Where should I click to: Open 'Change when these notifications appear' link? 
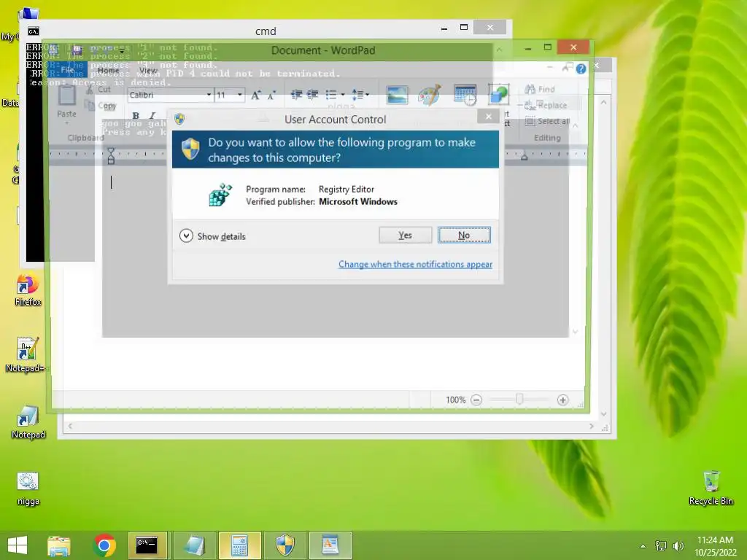coord(415,264)
